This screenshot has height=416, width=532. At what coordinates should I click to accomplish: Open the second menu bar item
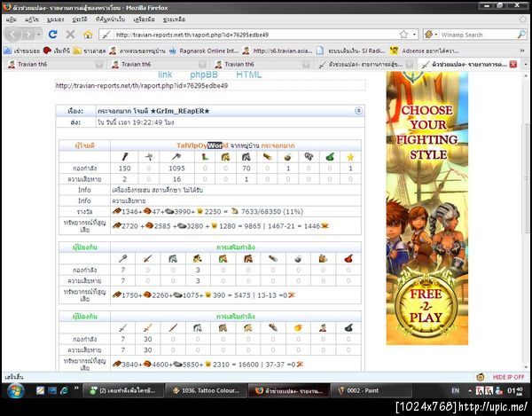[32, 20]
